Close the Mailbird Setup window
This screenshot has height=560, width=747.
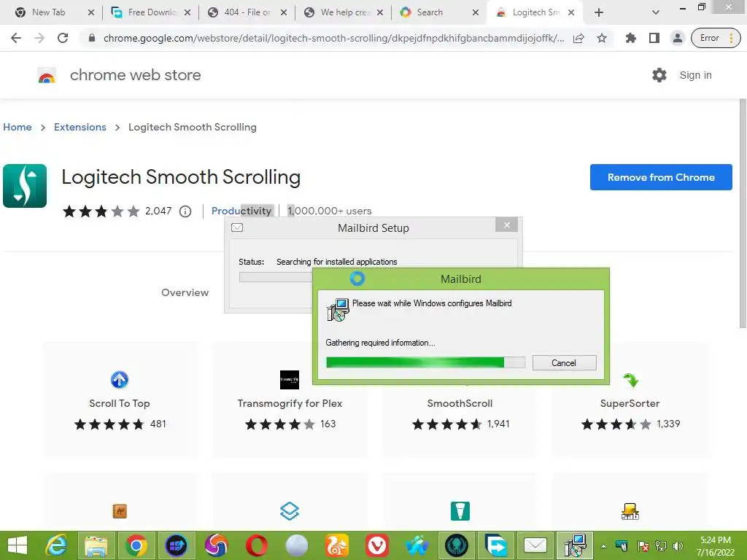pyautogui.click(x=506, y=225)
